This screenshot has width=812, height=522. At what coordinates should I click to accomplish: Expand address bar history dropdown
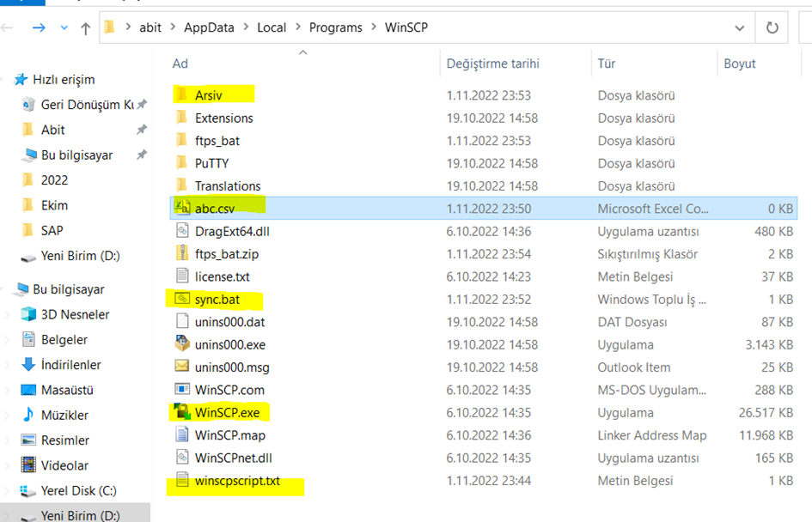click(x=740, y=28)
